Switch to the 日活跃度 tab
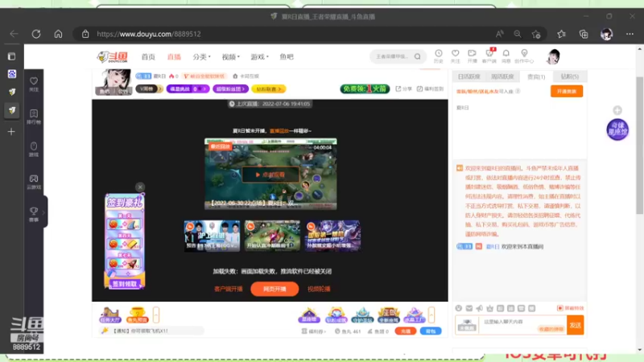This screenshot has width=644, height=362. (469, 76)
